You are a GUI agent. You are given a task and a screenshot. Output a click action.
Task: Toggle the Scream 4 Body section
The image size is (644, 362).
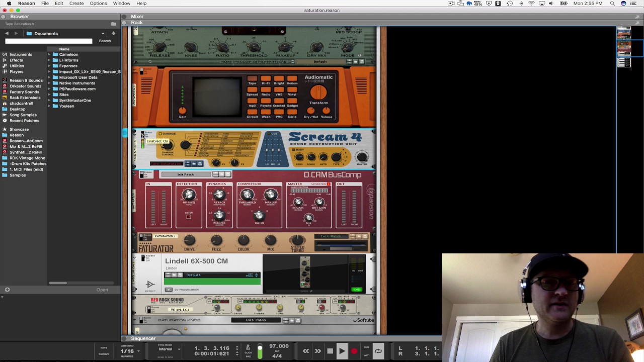pos(294,150)
